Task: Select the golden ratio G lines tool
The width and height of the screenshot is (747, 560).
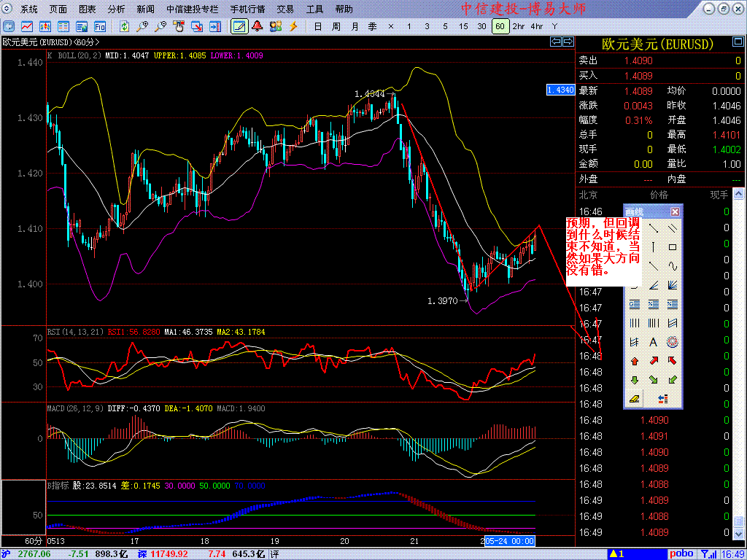Action: (635, 304)
